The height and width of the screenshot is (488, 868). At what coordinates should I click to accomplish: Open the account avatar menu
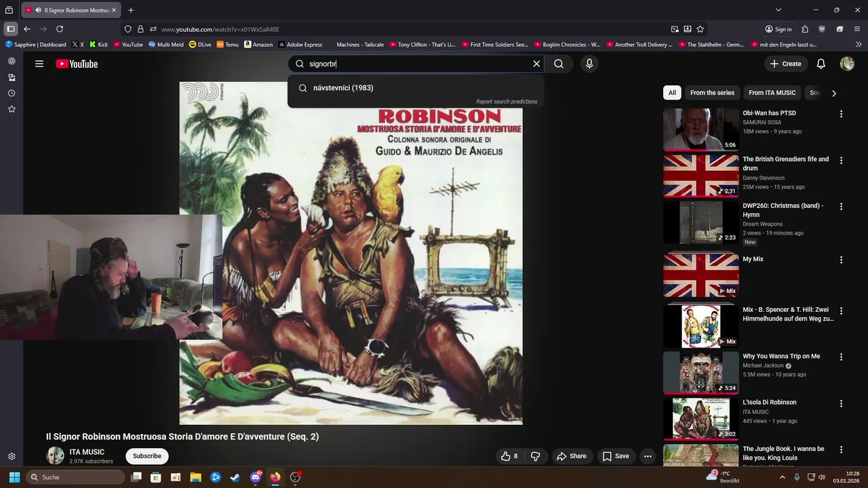click(847, 64)
